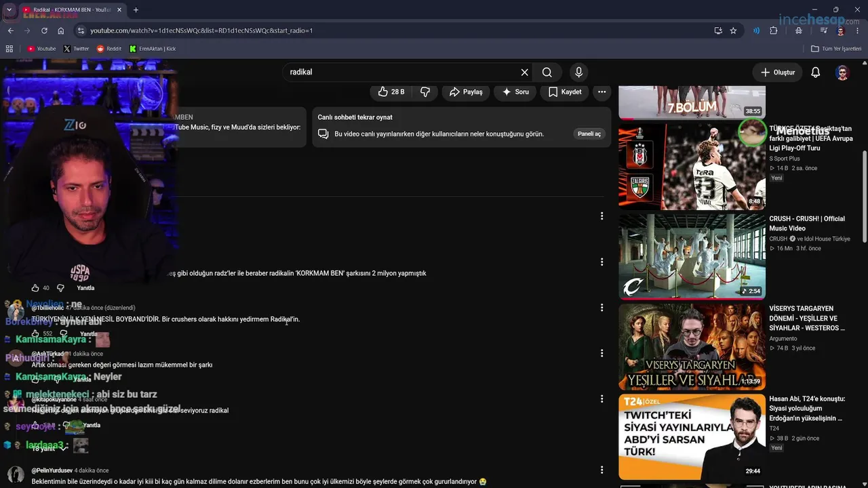This screenshot has width=868, height=488.
Task: Bookmark this page with the star icon
Action: [x=733, y=30]
